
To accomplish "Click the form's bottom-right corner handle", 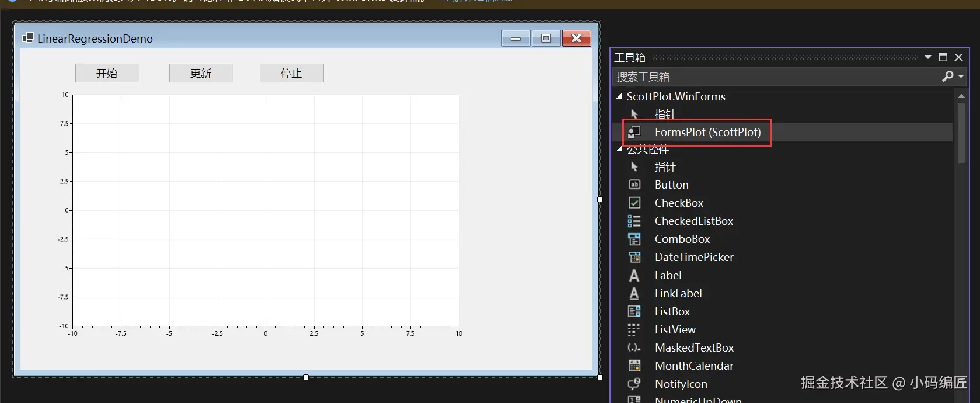I will (x=600, y=377).
